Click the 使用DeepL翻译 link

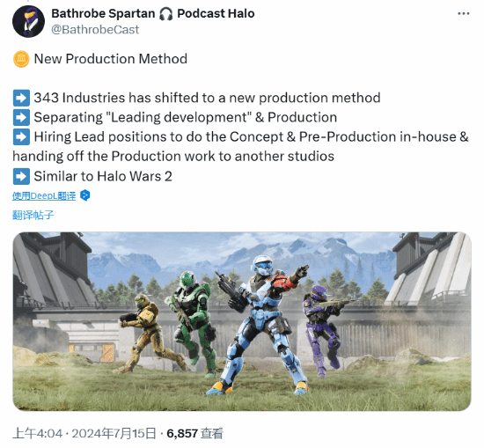44,195
